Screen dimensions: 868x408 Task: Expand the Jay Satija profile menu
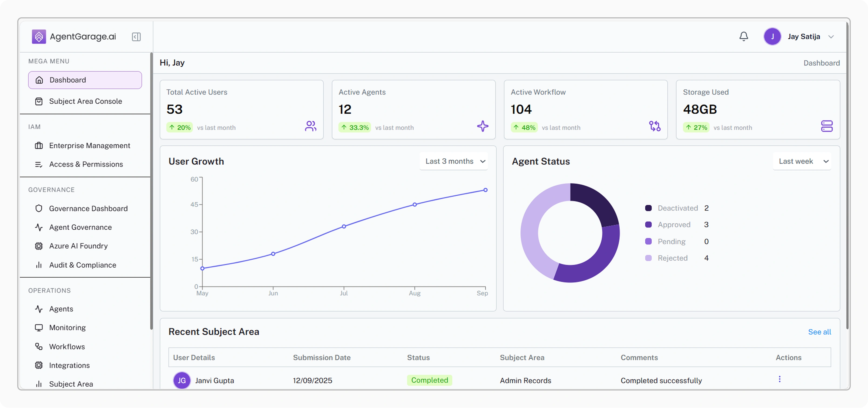coord(831,37)
